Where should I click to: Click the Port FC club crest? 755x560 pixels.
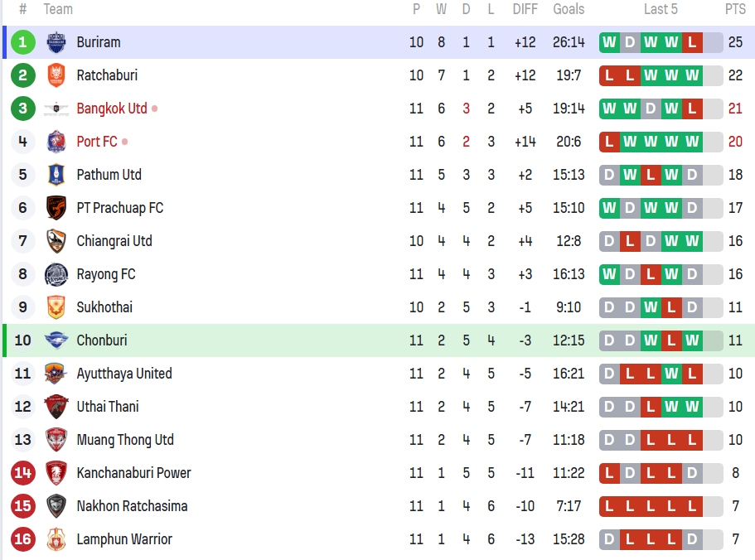coord(56,142)
